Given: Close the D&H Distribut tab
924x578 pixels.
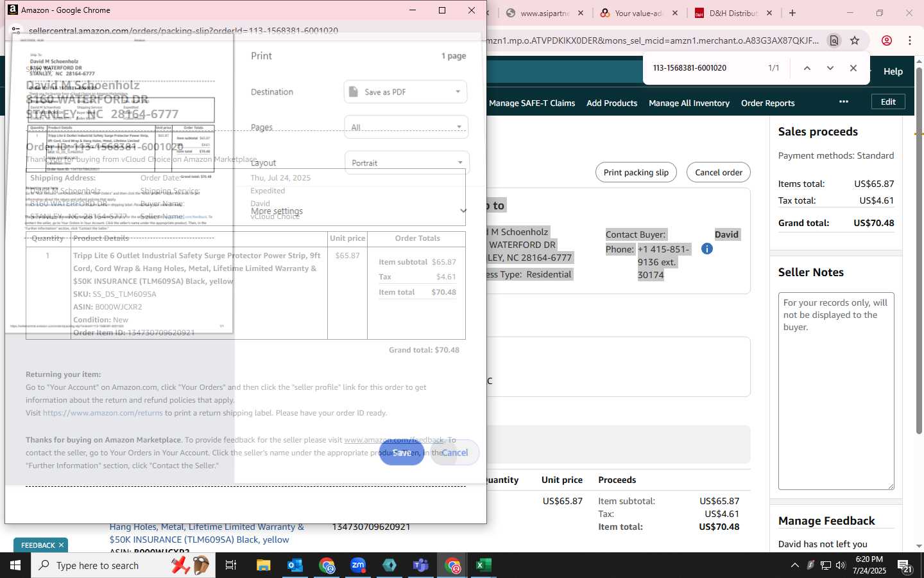Looking at the screenshot, I should click(769, 13).
